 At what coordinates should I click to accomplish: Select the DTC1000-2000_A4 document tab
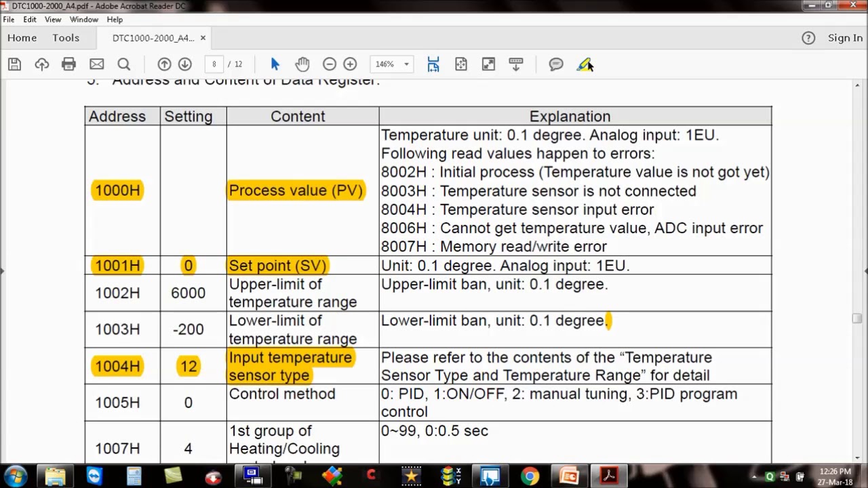(x=153, y=38)
